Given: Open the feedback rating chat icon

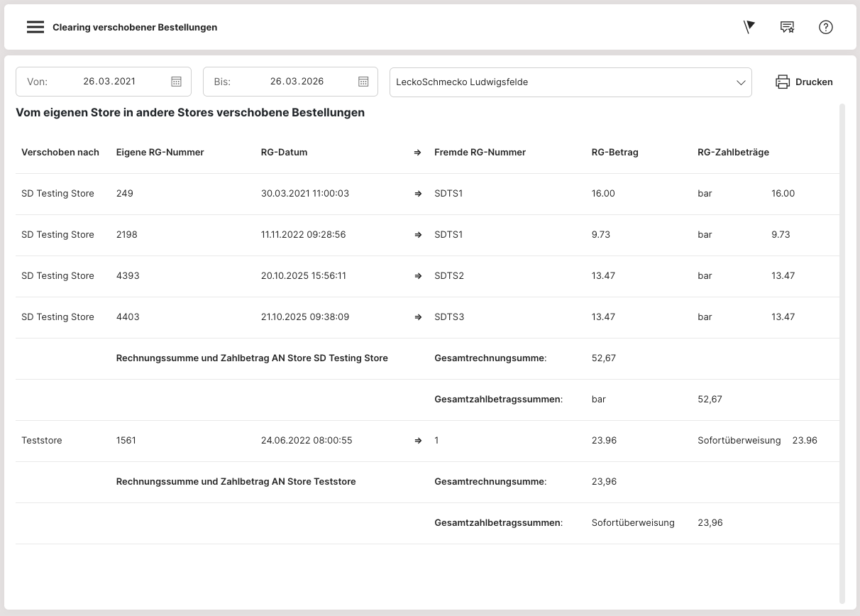Looking at the screenshot, I should point(787,27).
